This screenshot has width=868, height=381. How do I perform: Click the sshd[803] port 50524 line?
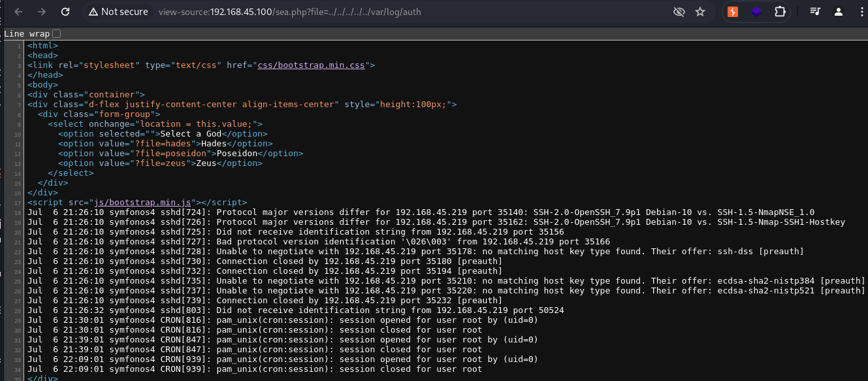pos(295,310)
